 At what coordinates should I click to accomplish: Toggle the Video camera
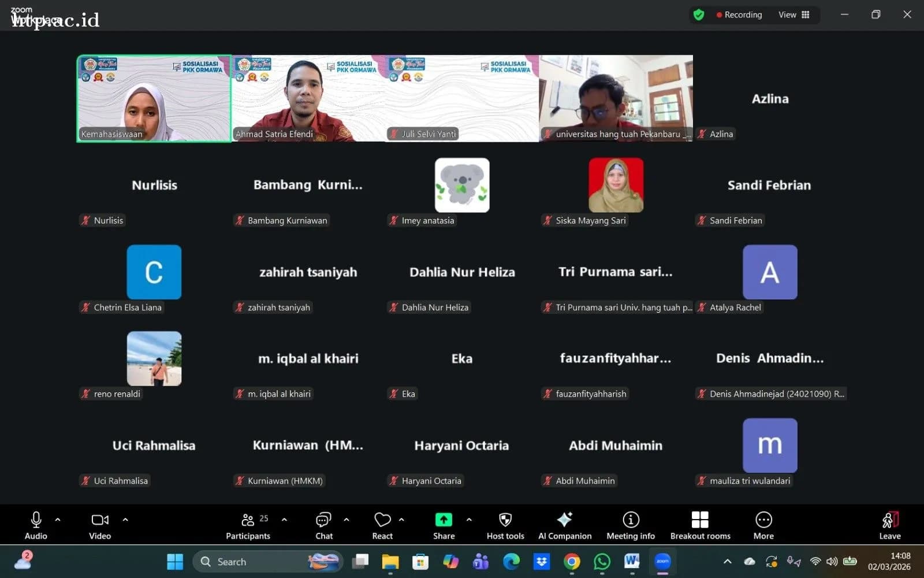click(x=100, y=526)
